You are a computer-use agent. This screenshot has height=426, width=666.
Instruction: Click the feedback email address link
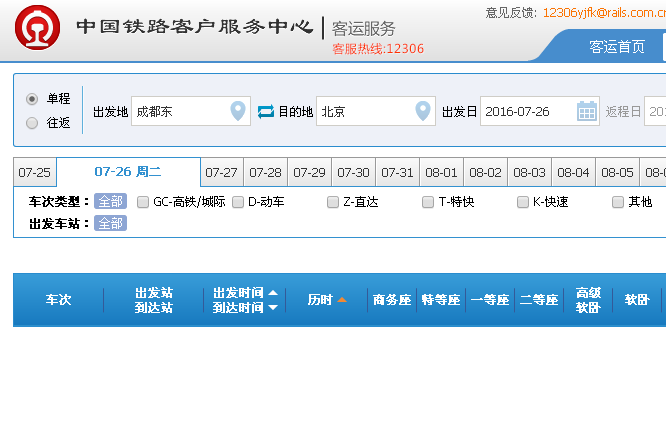coord(604,13)
